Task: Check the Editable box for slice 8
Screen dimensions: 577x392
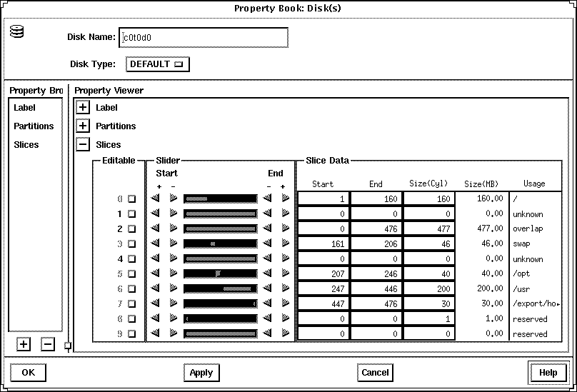Action: tap(131, 319)
